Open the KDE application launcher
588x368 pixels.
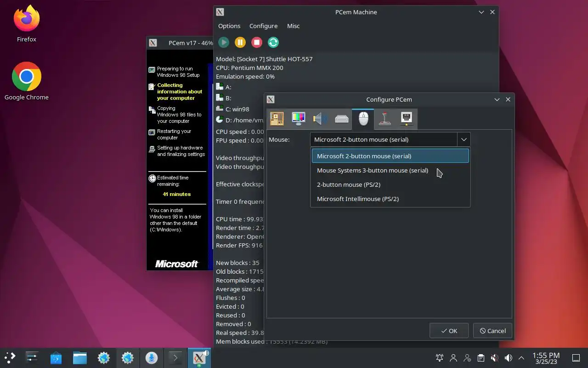10,357
